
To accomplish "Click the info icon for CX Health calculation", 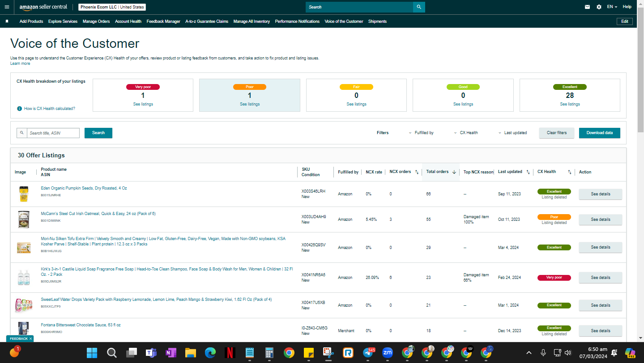I will click(19, 109).
